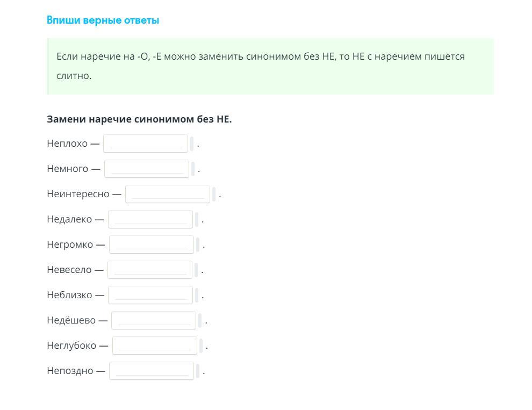The width and height of the screenshot is (532, 410).
Task: Click the gray status bar beside Непоздно field
Action: tap(198, 371)
